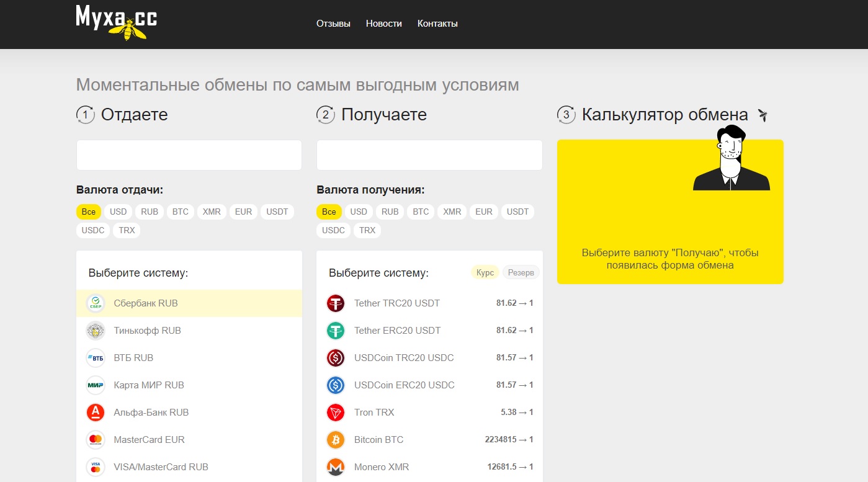Click the Monero XMR coin icon

[x=336, y=467]
